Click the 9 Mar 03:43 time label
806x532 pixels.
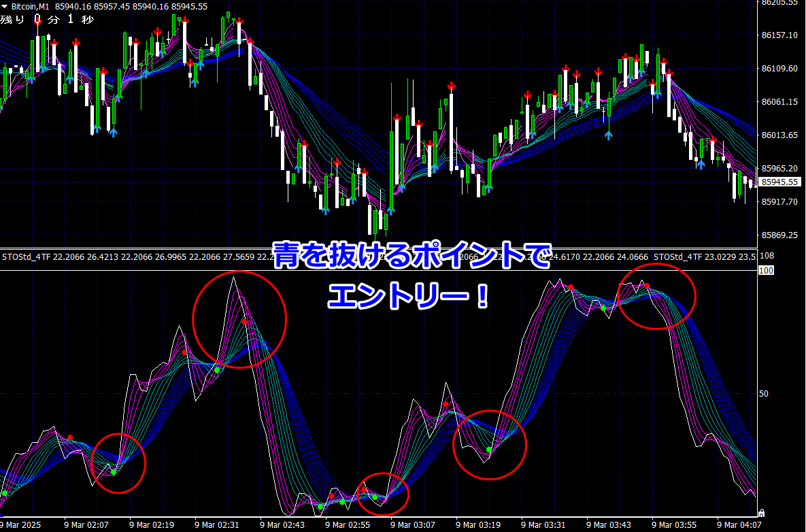click(x=609, y=525)
